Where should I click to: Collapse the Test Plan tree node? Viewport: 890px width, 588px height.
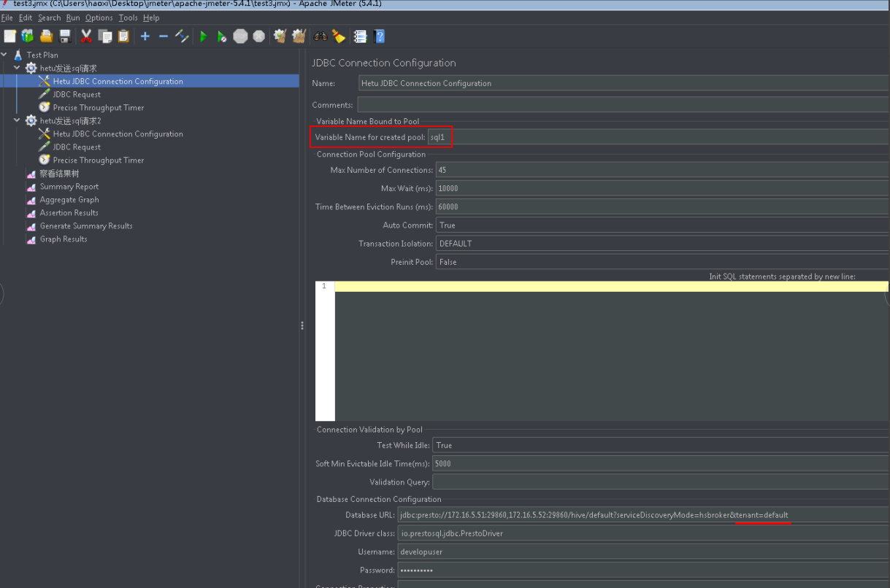click(4, 55)
